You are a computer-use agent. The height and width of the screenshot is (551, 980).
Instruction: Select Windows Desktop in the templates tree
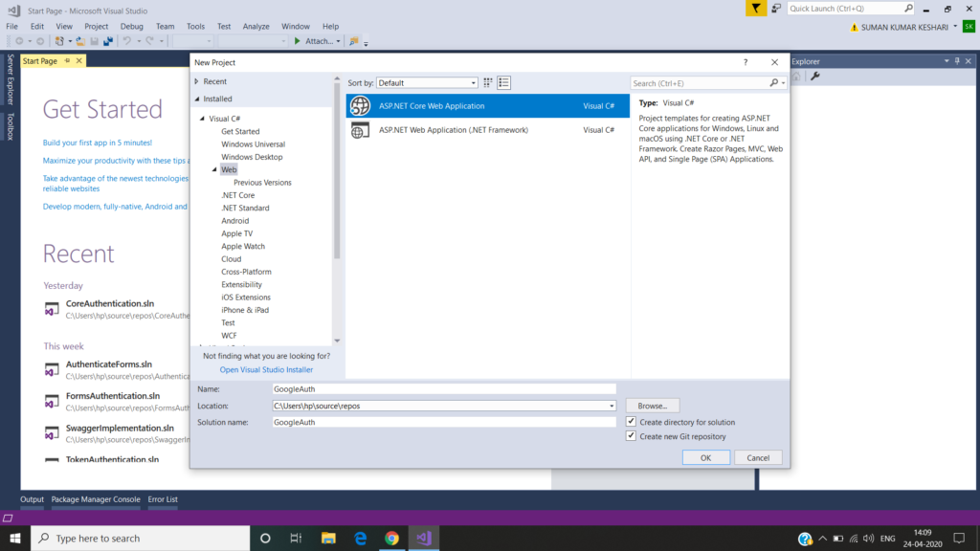[x=252, y=157]
